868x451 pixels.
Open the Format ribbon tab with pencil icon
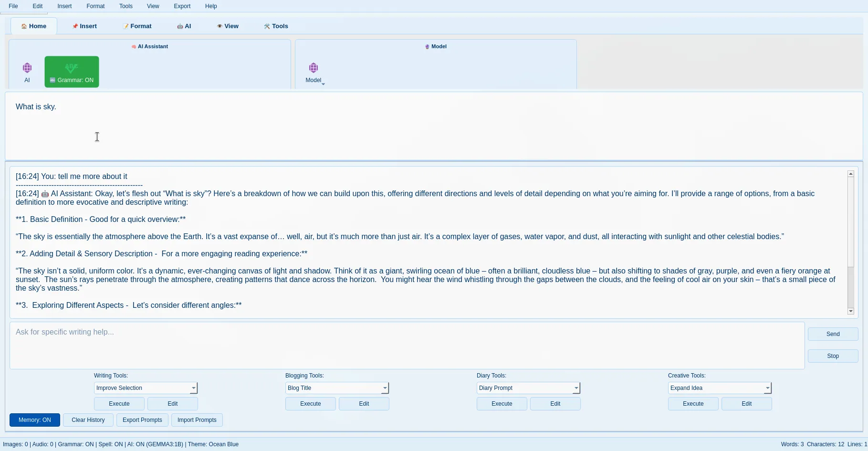pyautogui.click(x=137, y=26)
